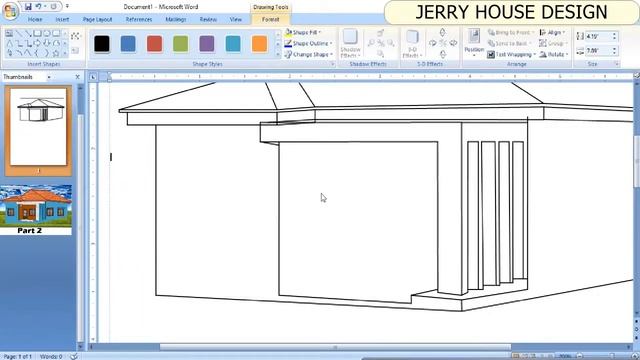Open the Align menu
The height and width of the screenshot is (360, 640).
552,32
